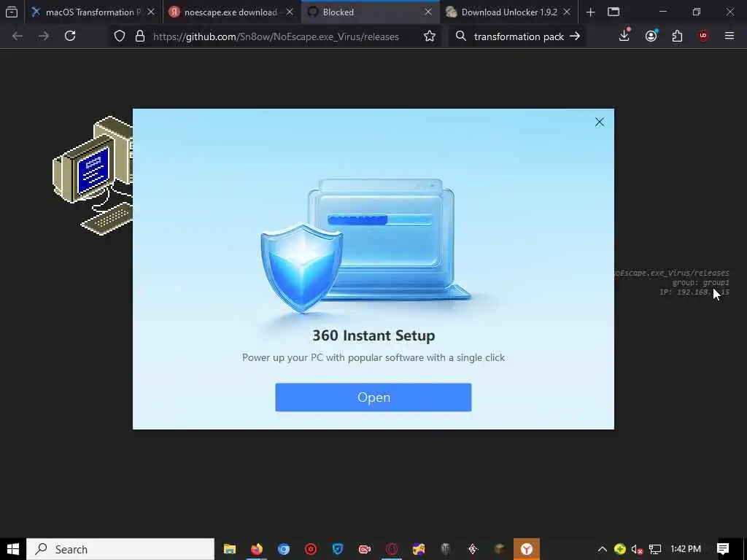Open the Yandex Browser taskbar icon
This screenshot has height=560, width=747.
click(527, 549)
